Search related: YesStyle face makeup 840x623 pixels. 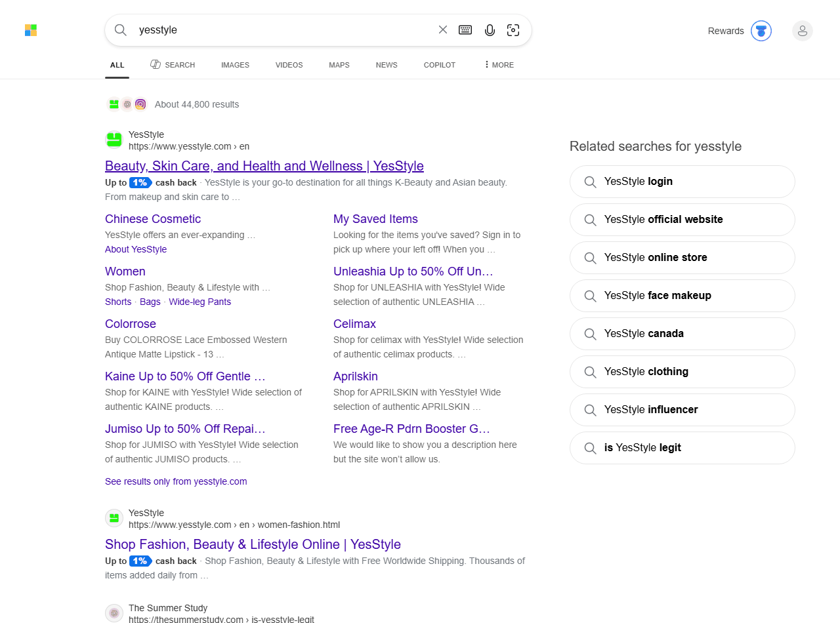tap(682, 296)
